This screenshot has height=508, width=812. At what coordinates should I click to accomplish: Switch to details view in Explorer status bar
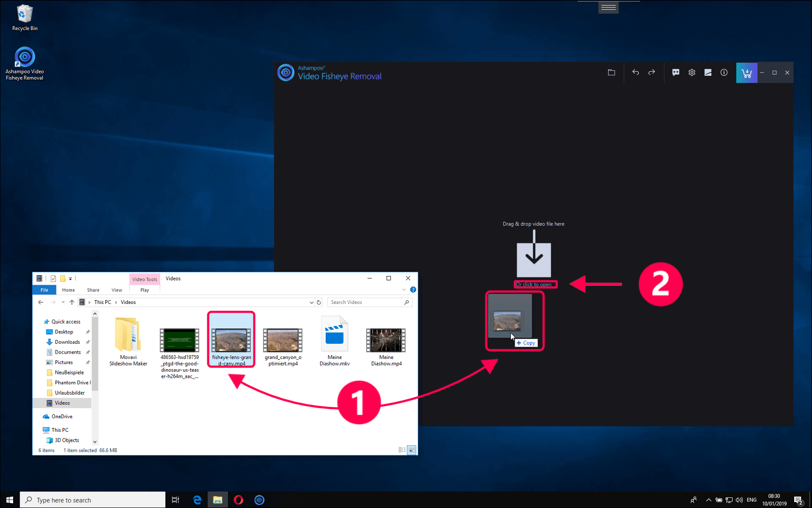pyautogui.click(x=402, y=450)
